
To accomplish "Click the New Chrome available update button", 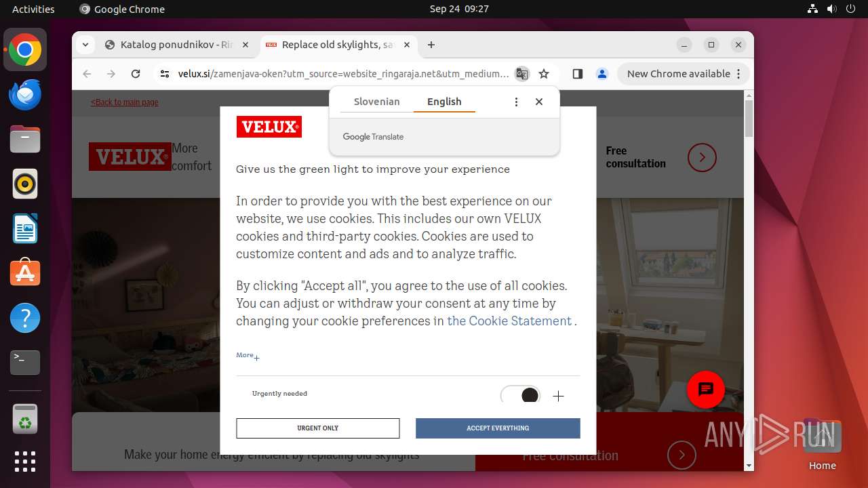I will tap(683, 74).
